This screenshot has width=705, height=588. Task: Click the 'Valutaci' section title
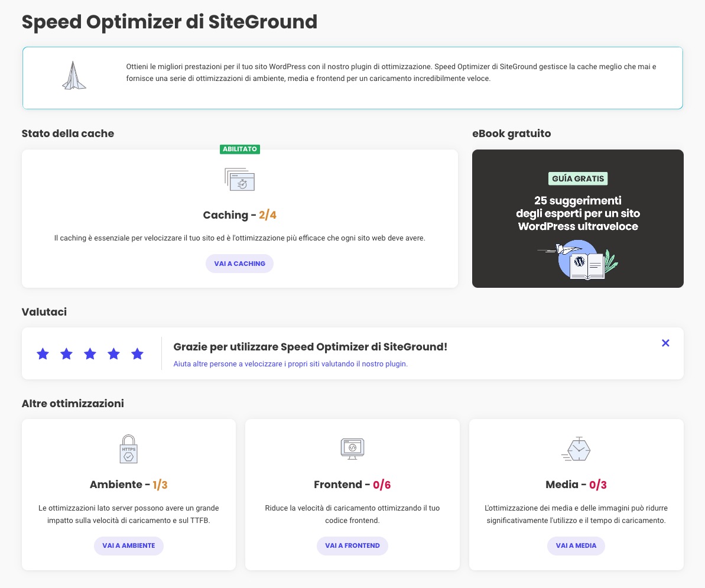44,312
